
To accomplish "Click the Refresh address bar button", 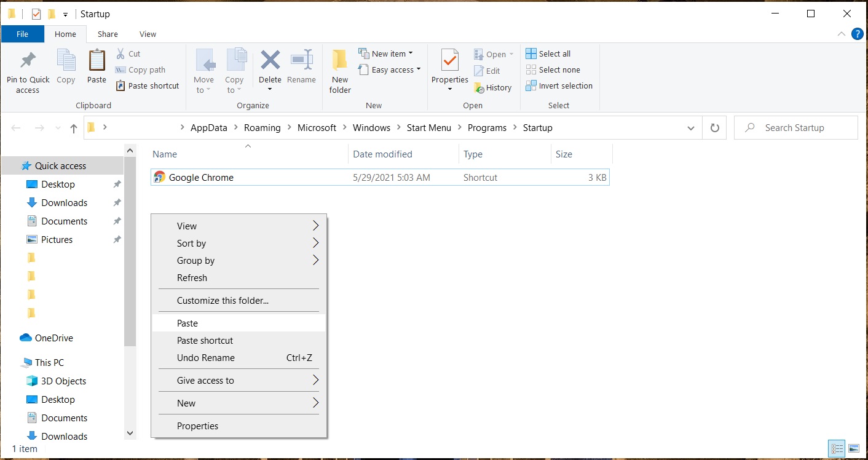I will [714, 128].
